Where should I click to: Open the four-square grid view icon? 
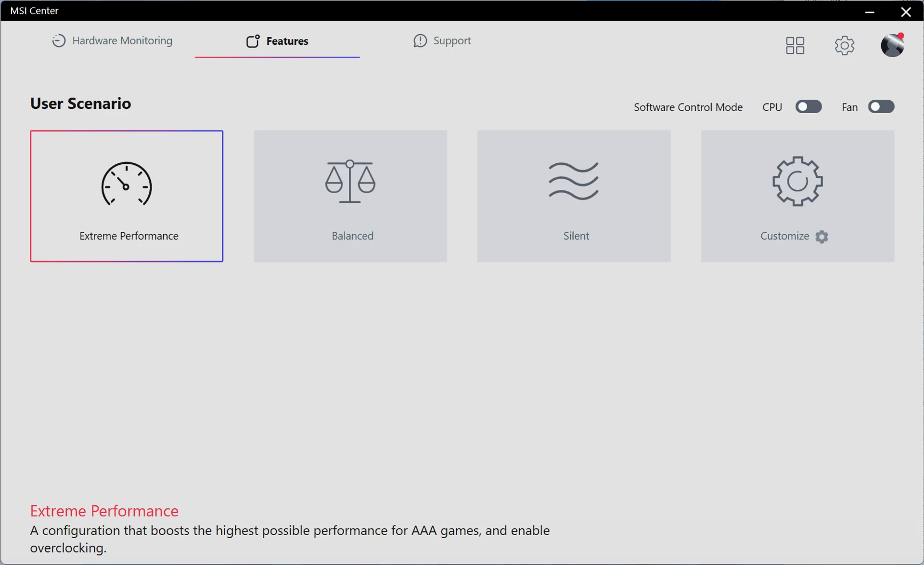coord(795,46)
